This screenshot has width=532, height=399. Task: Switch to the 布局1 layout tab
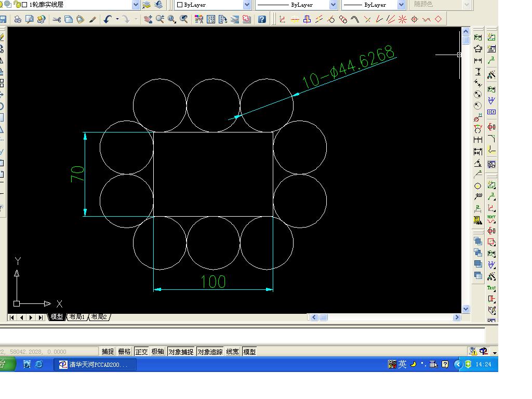pyautogui.click(x=77, y=317)
